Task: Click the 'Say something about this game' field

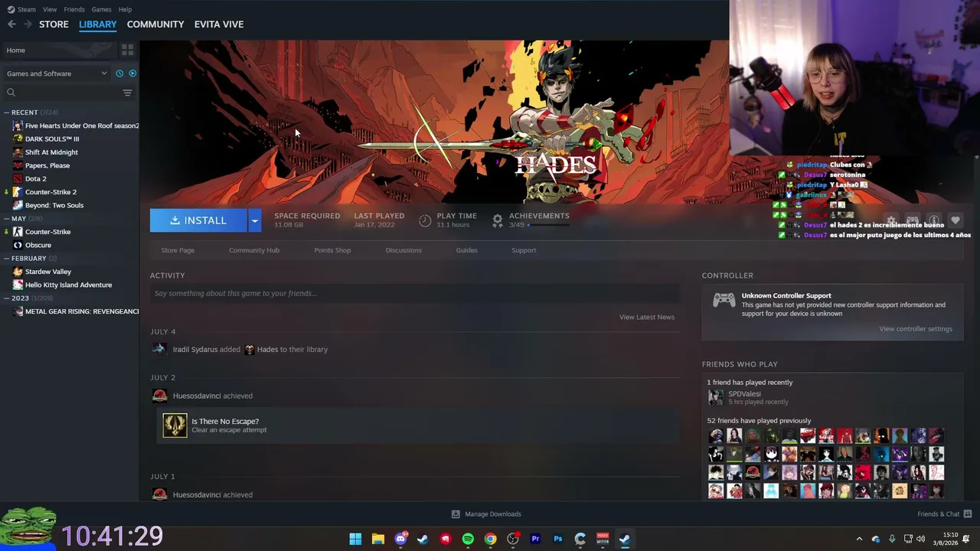Action: pyautogui.click(x=415, y=293)
